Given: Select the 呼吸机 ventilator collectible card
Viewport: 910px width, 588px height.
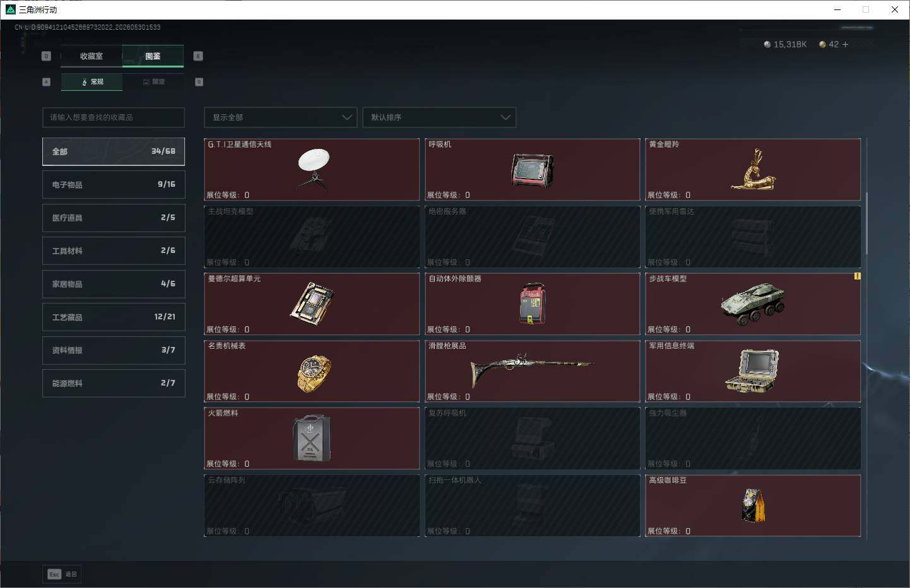Looking at the screenshot, I should tap(533, 170).
